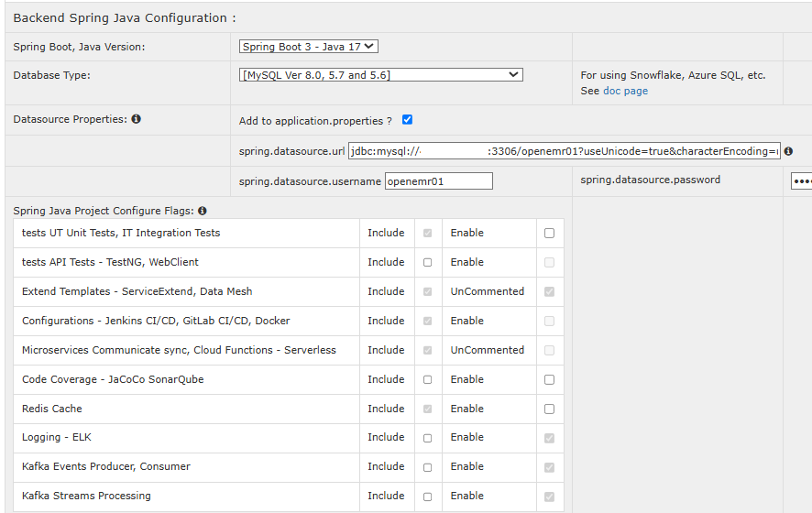Click UnCommented checkbox for Microservices Communicate row
The image size is (812, 513).
[550, 351]
